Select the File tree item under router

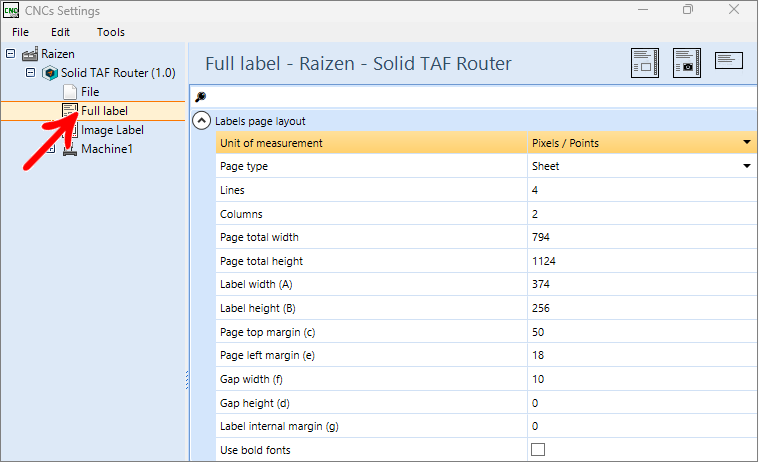point(90,92)
